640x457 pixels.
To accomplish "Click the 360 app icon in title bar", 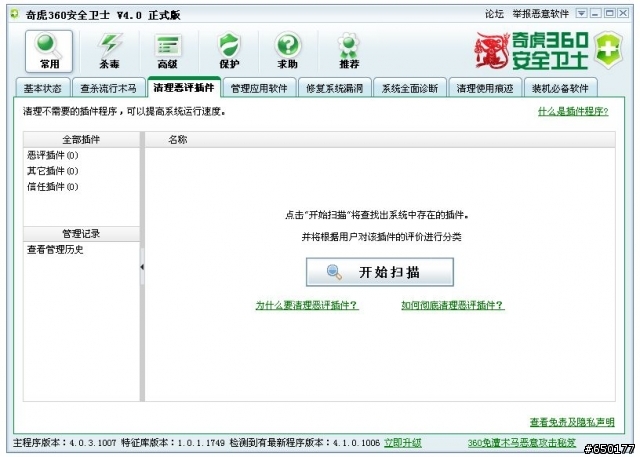I will pyautogui.click(x=15, y=15).
